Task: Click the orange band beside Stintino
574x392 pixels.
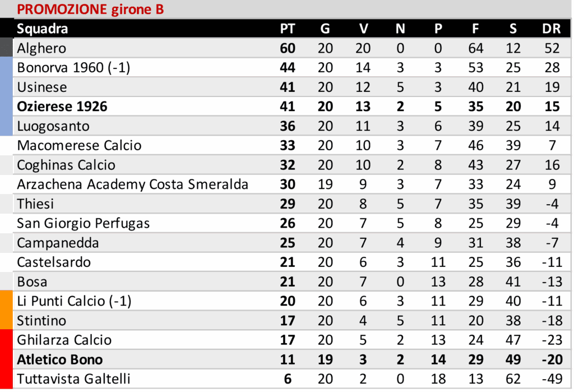Action: point(6,321)
